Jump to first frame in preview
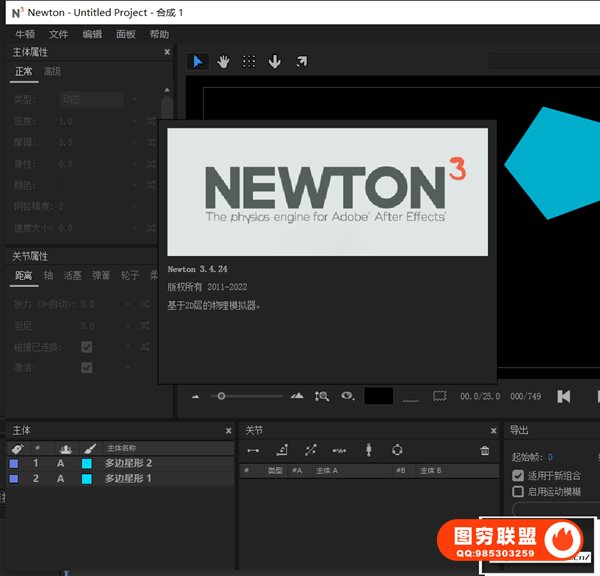600x576 pixels. click(564, 396)
